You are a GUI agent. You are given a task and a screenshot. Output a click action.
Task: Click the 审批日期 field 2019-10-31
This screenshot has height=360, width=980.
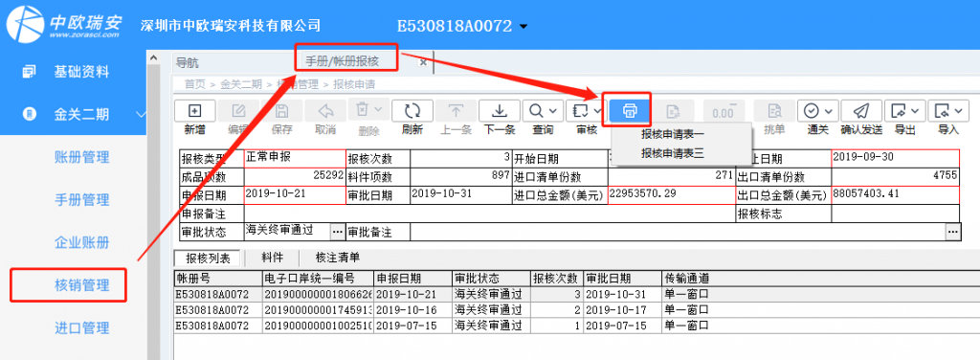click(x=460, y=194)
